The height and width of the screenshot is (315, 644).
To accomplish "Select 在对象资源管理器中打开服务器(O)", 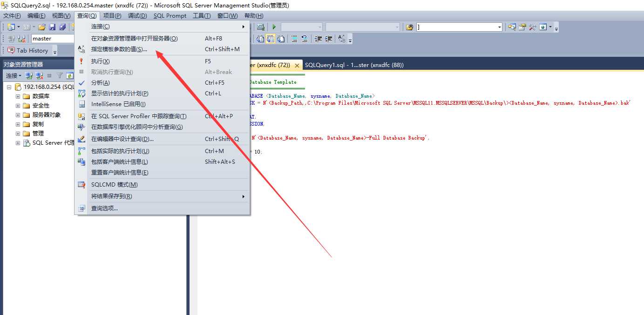I will pos(162,39).
